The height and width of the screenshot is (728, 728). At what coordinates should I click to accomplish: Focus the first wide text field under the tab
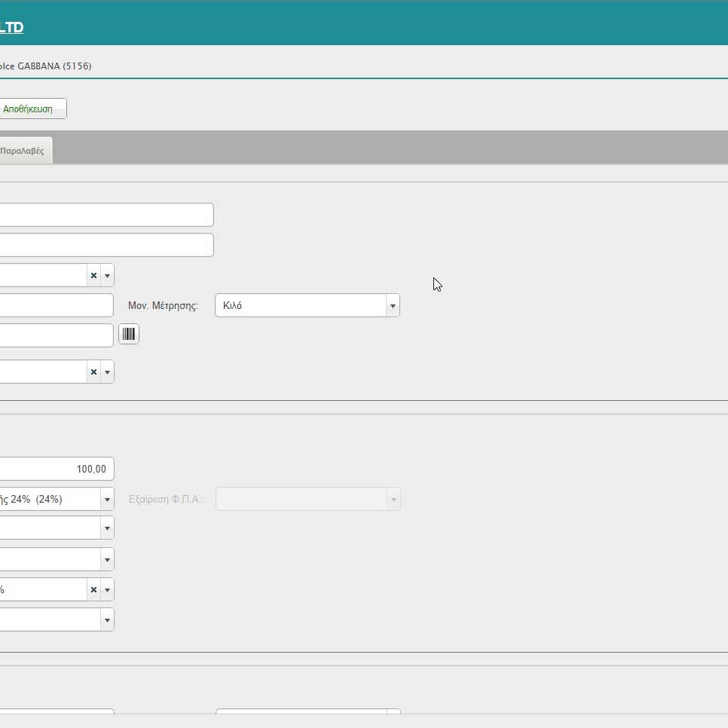(106, 215)
